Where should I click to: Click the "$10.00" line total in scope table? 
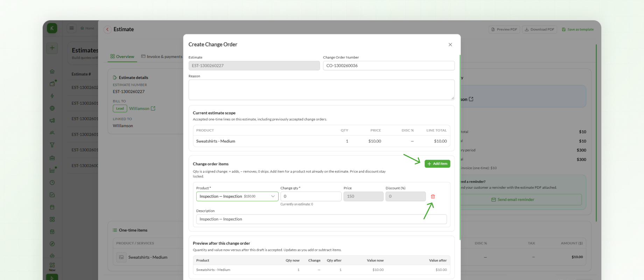[x=440, y=141]
